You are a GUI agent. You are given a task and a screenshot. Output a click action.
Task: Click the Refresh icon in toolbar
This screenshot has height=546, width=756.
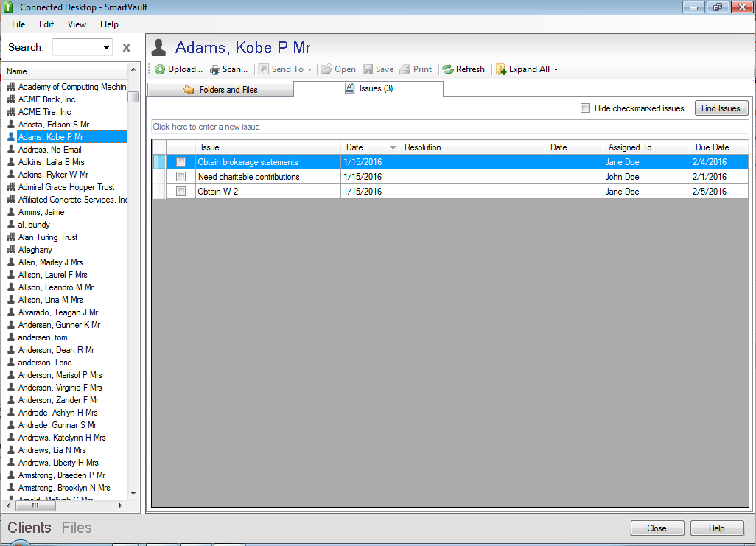coord(447,69)
